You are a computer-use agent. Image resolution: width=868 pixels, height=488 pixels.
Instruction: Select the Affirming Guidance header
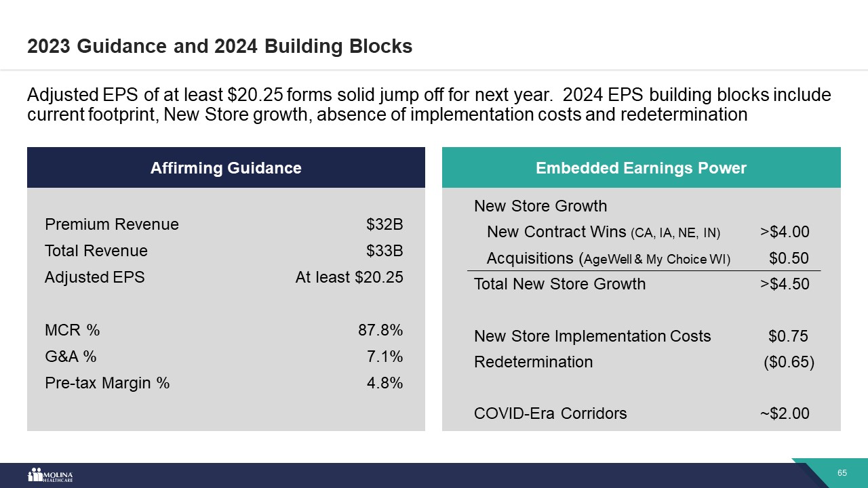click(x=226, y=168)
